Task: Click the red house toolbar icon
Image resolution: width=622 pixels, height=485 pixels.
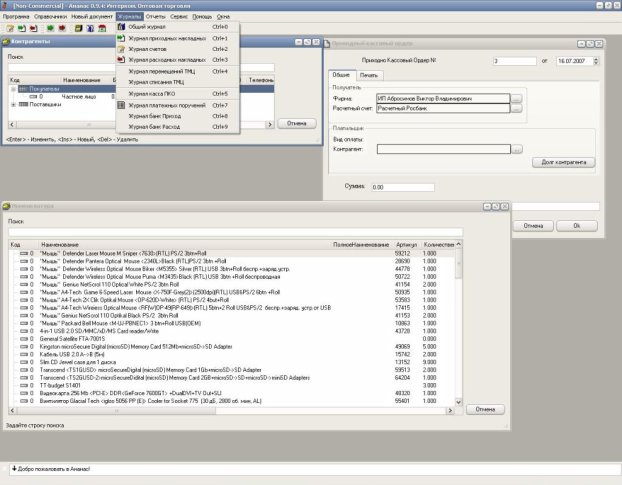Action: [102, 28]
